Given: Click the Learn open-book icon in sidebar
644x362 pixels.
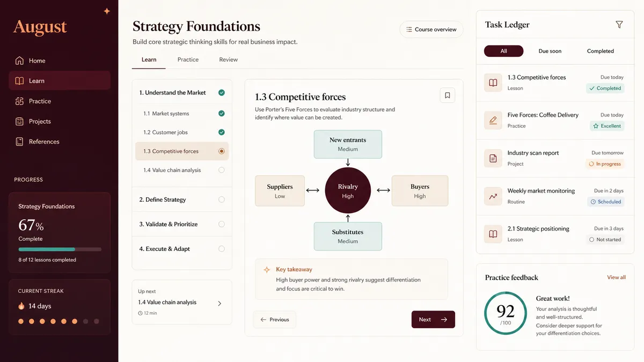Looking at the screenshot, I should pyautogui.click(x=20, y=81).
